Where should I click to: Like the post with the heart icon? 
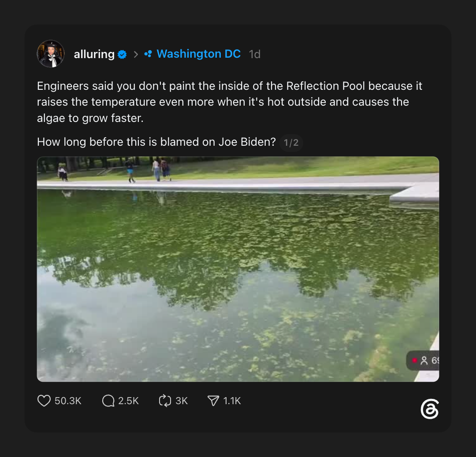tap(44, 401)
